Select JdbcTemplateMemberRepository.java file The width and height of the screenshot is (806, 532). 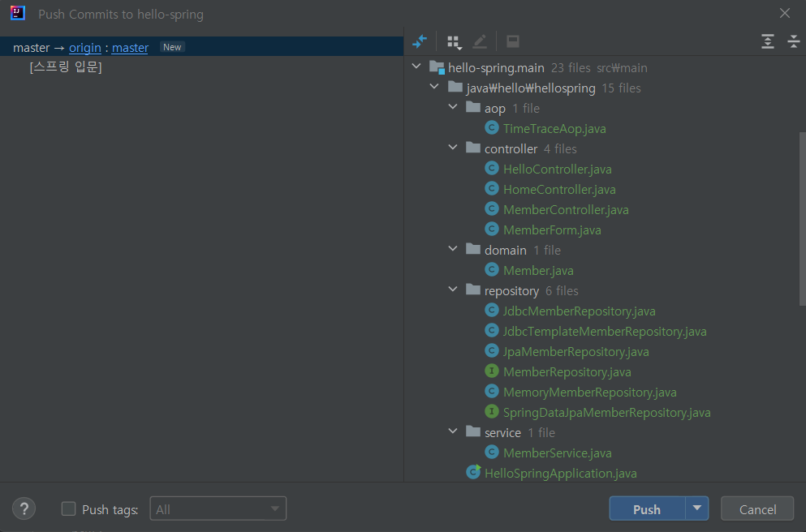pos(605,331)
